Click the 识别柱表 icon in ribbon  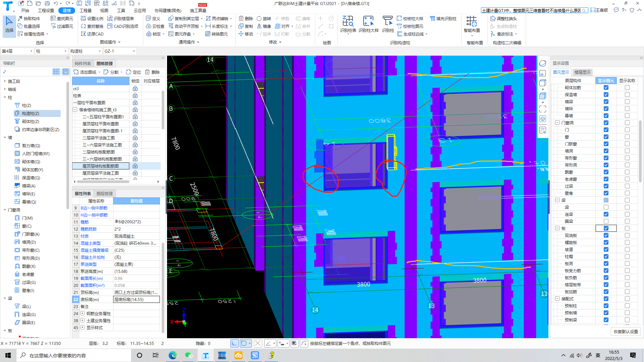[x=347, y=21]
